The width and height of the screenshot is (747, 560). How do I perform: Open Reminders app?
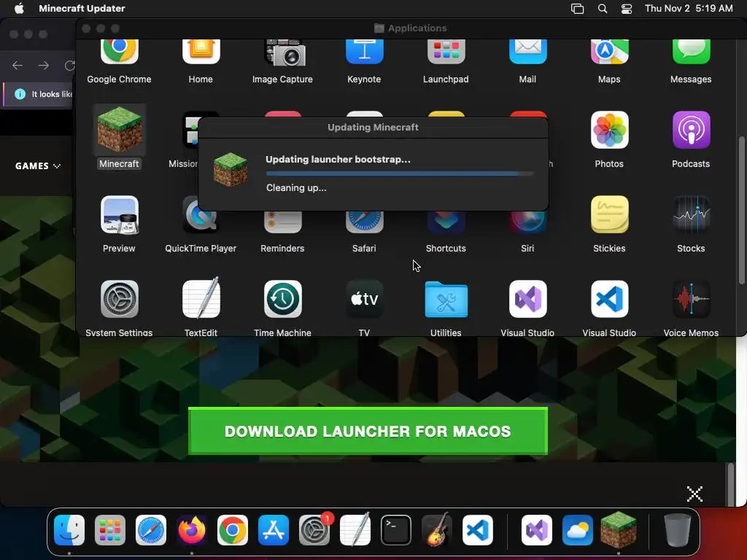pos(282,222)
